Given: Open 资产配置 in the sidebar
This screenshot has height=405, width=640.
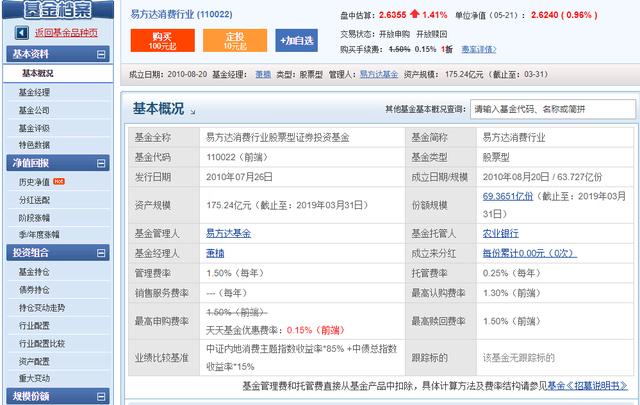Looking at the screenshot, I should 34,362.
